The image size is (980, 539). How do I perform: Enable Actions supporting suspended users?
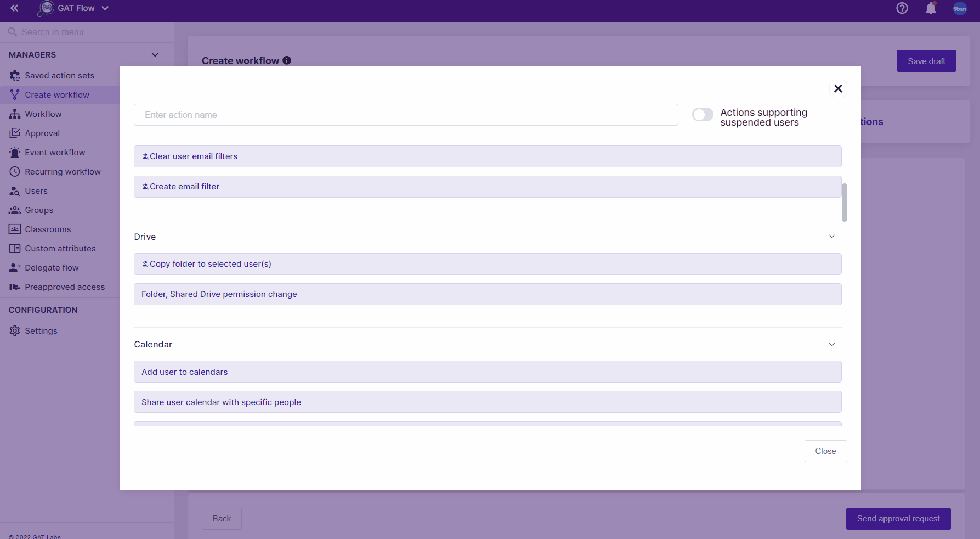(702, 115)
